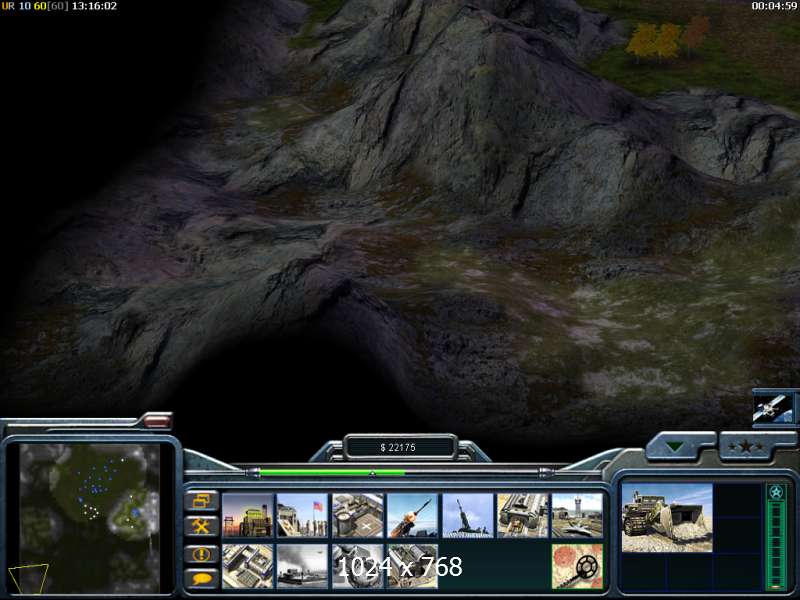
Task: Build the Strategy Center in second row
Action: click(x=247, y=566)
